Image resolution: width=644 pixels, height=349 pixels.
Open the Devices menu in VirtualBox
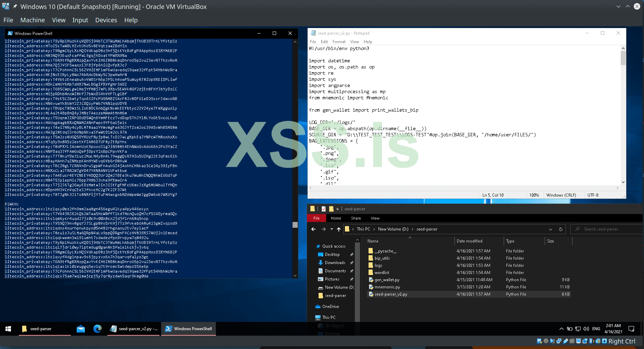(x=106, y=20)
